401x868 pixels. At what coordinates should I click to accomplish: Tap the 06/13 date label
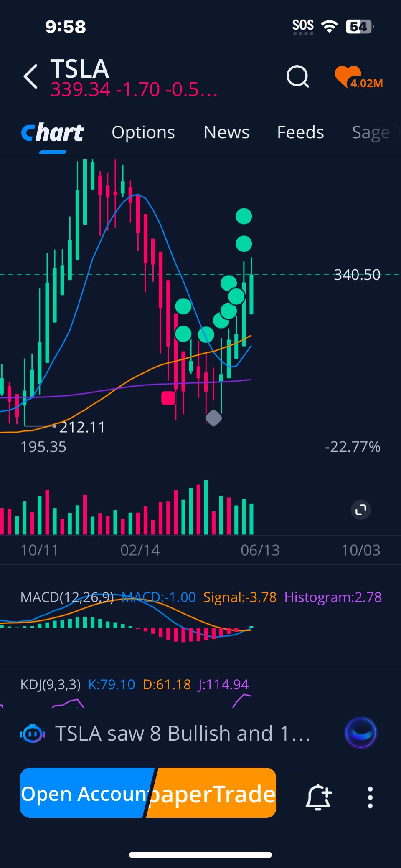pyautogui.click(x=260, y=550)
